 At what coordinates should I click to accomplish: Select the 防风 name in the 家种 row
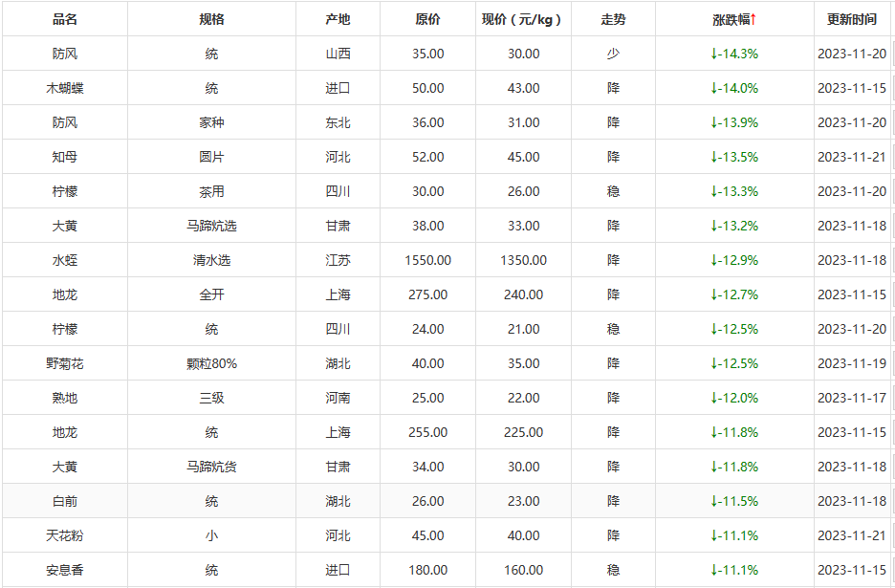[x=64, y=122]
